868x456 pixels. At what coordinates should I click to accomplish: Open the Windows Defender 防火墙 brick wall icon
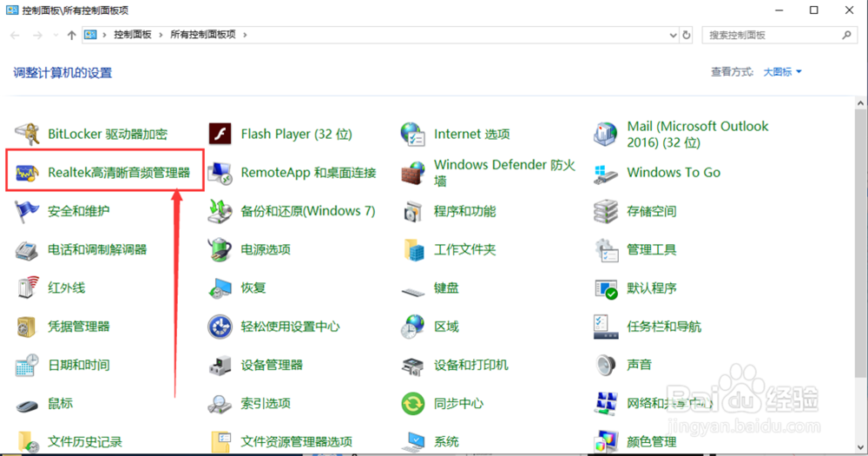413,173
